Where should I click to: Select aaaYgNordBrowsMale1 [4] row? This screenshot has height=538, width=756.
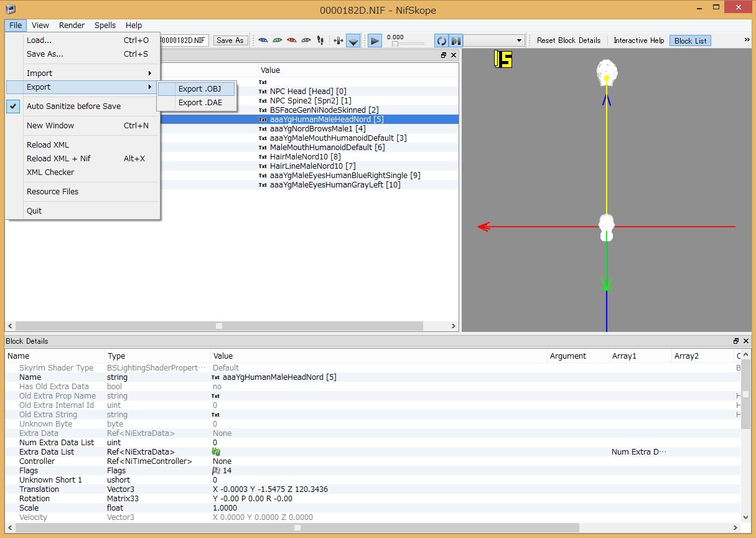pyautogui.click(x=317, y=128)
